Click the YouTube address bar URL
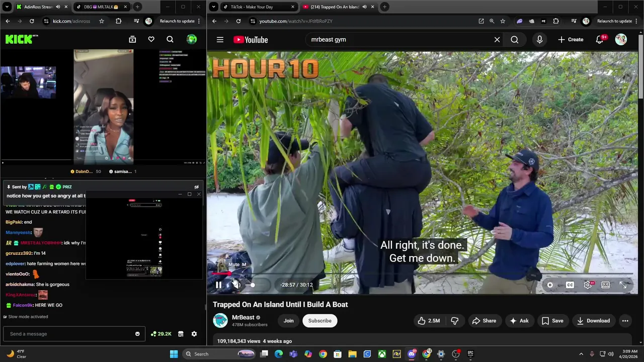This screenshot has height=362, width=644. [x=296, y=21]
